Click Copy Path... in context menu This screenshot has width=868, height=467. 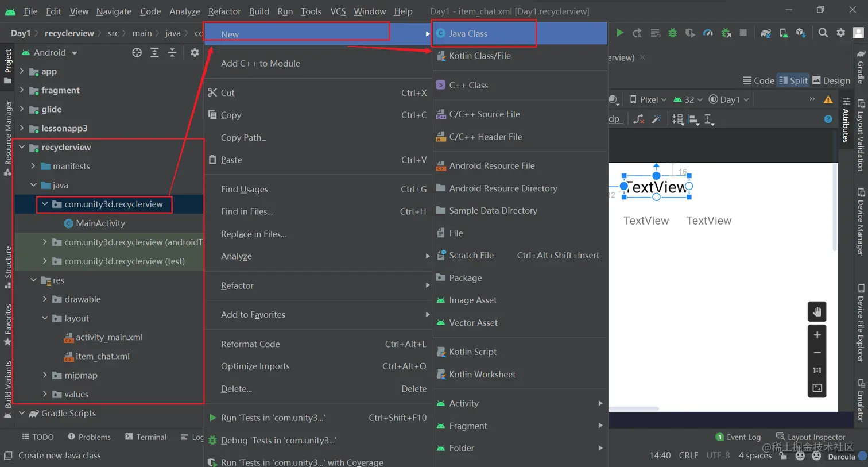(319, 137)
